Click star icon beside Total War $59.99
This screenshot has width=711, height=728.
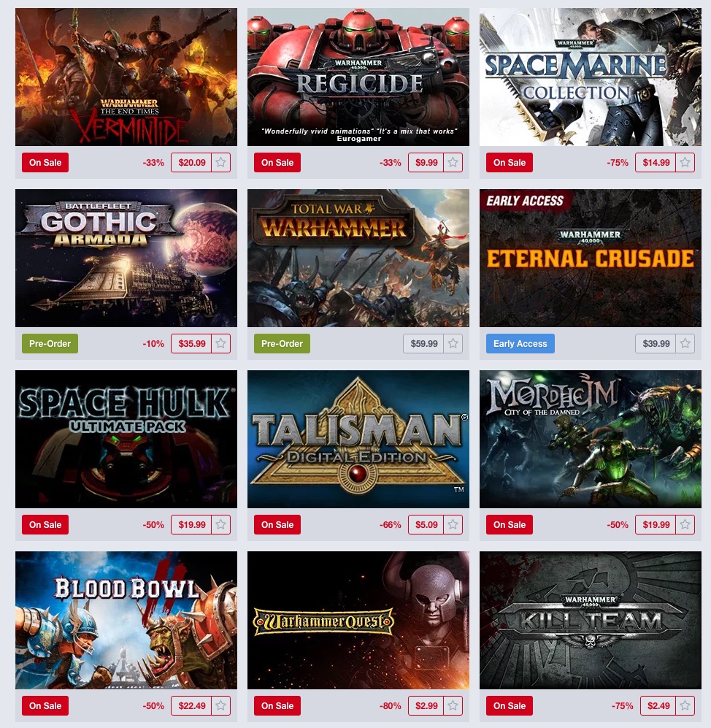coord(453,344)
